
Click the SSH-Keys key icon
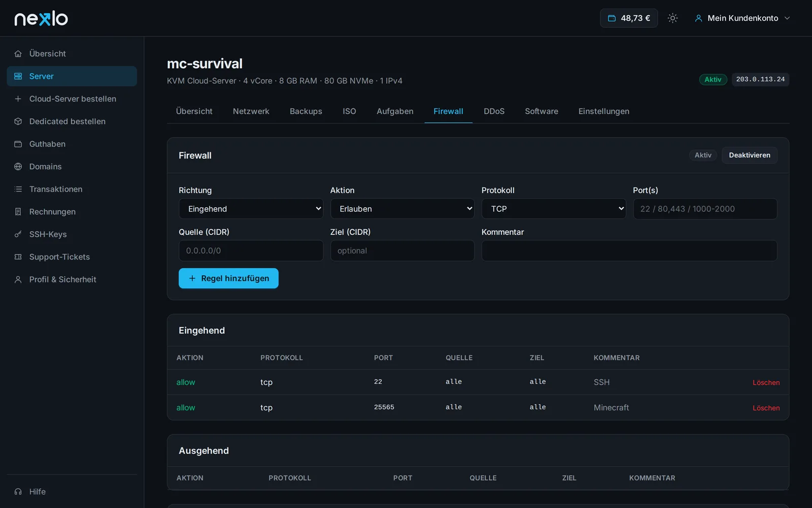pos(18,234)
